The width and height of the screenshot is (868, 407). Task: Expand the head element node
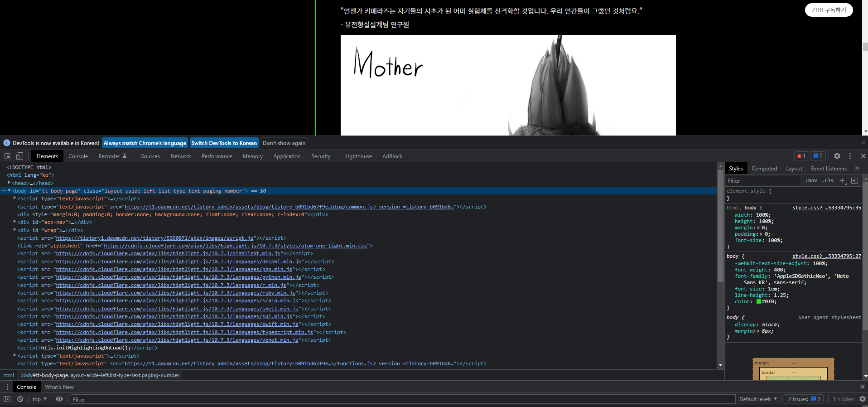(x=9, y=183)
